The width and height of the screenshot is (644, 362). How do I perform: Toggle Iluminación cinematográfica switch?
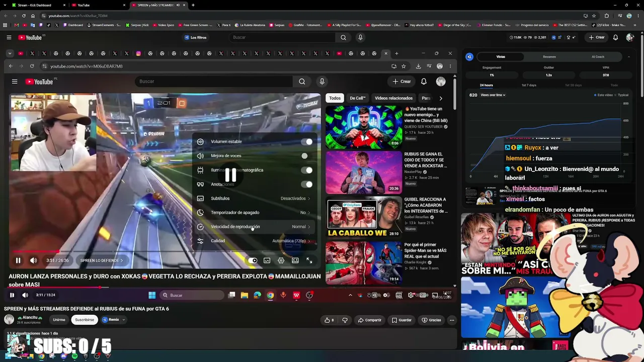306,170
